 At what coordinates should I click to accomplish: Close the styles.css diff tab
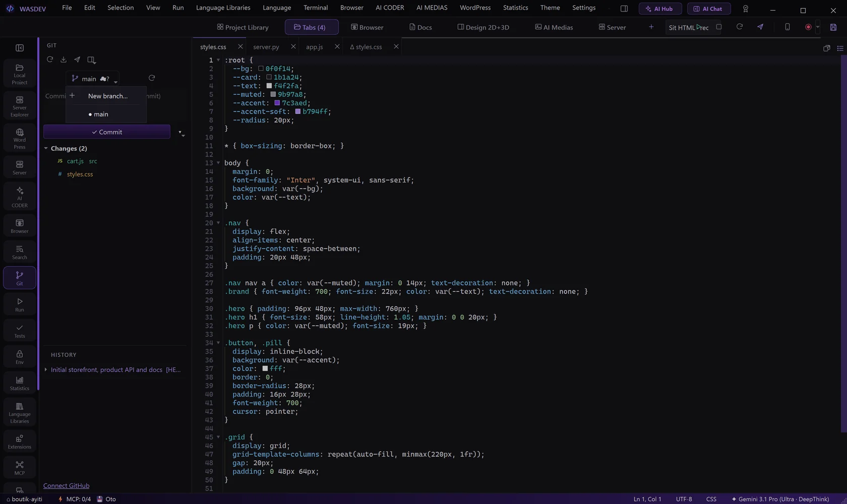pyautogui.click(x=396, y=46)
